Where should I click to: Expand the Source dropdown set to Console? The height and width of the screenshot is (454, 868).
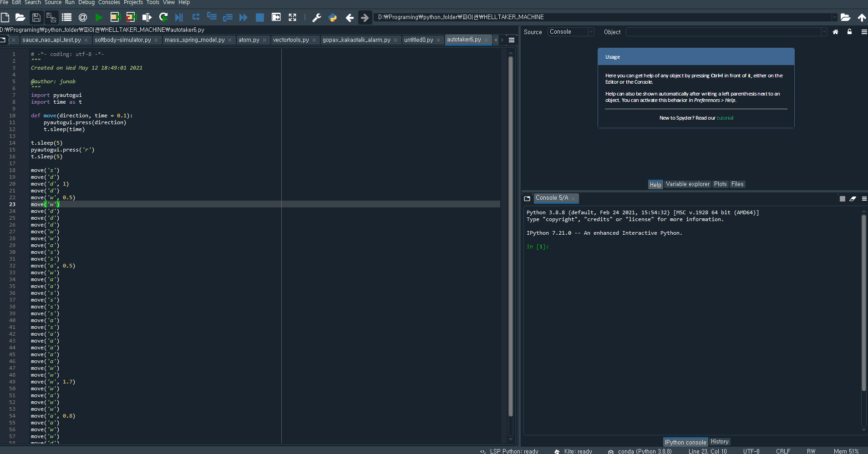tap(571, 32)
